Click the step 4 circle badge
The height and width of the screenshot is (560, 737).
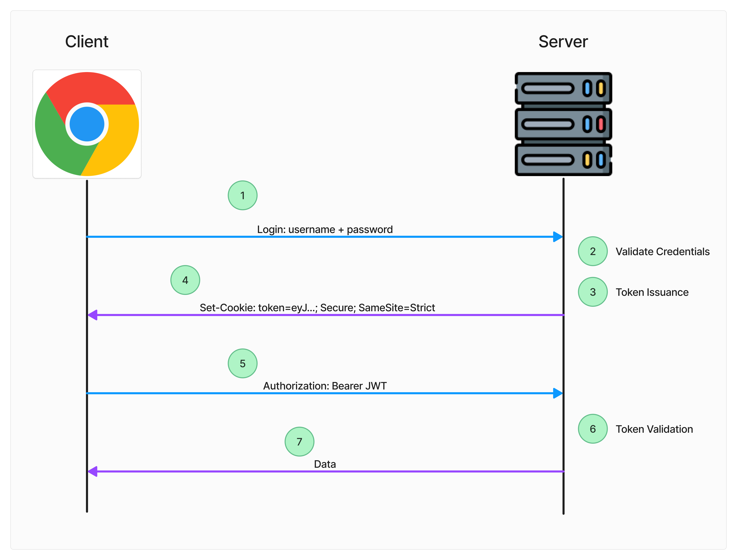click(185, 280)
